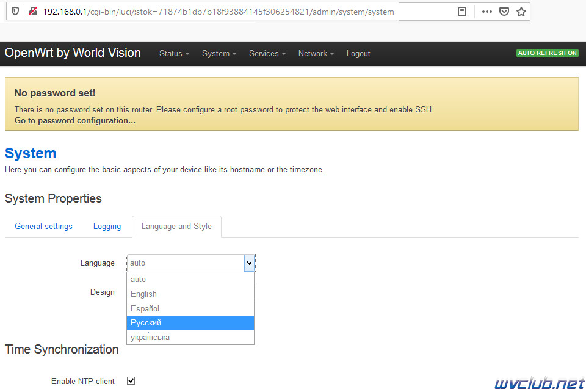Bookmark this page with star icon
The width and height of the screenshot is (586, 392).
pyautogui.click(x=521, y=12)
